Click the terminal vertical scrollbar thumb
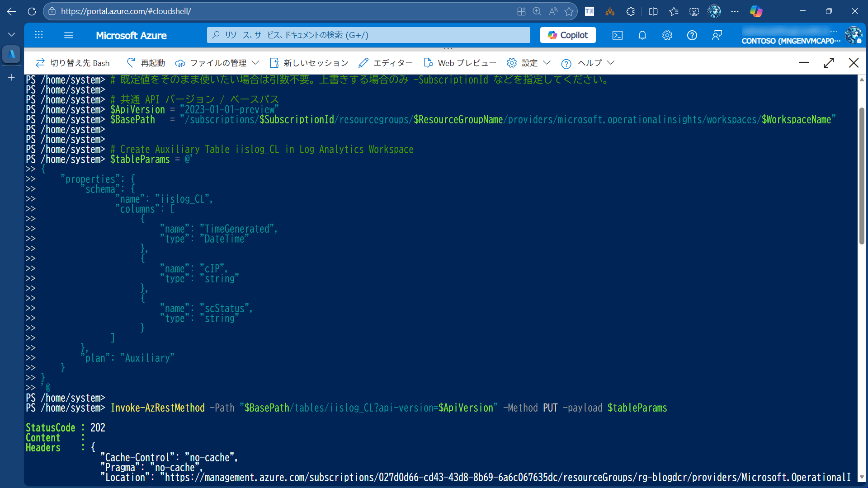The width and height of the screenshot is (868, 488). [x=862, y=176]
